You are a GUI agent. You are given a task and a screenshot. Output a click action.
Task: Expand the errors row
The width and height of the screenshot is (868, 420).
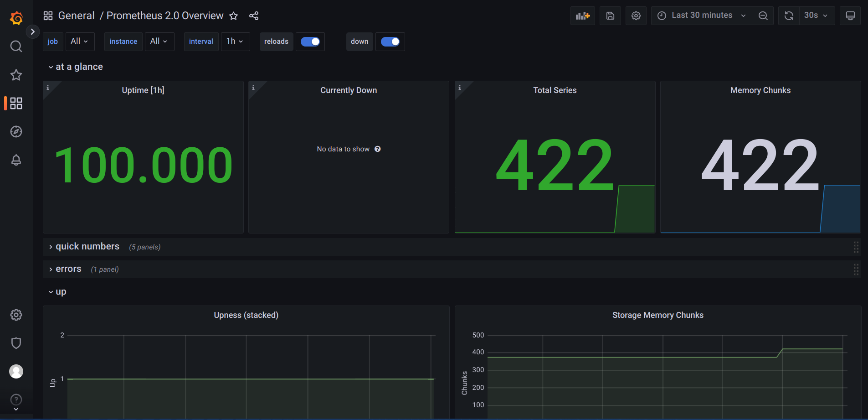pos(65,269)
